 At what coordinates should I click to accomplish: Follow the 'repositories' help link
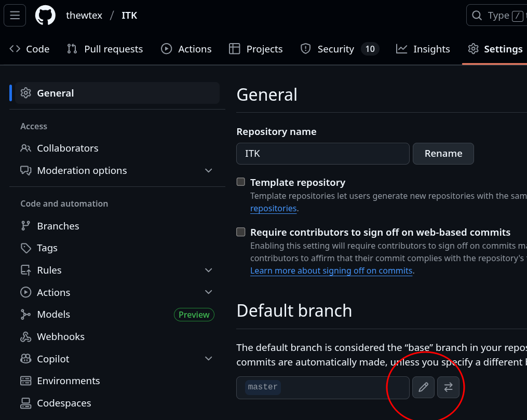coord(273,208)
